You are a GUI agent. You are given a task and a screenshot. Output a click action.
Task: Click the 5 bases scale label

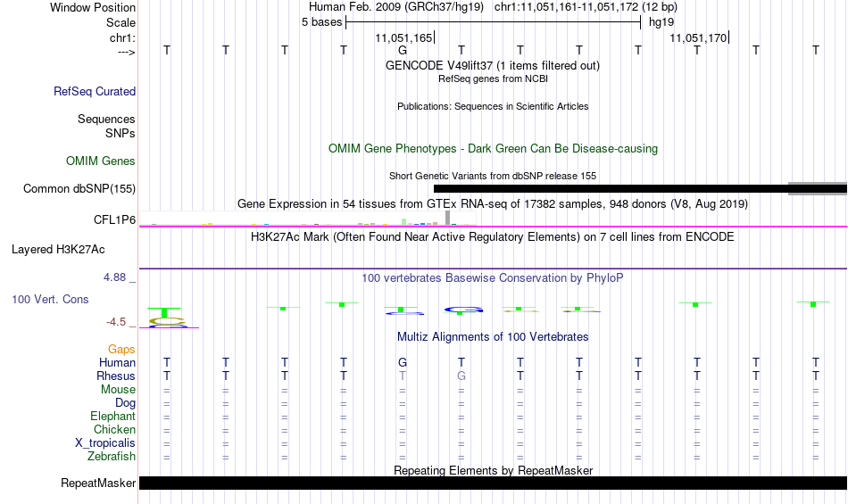point(321,22)
